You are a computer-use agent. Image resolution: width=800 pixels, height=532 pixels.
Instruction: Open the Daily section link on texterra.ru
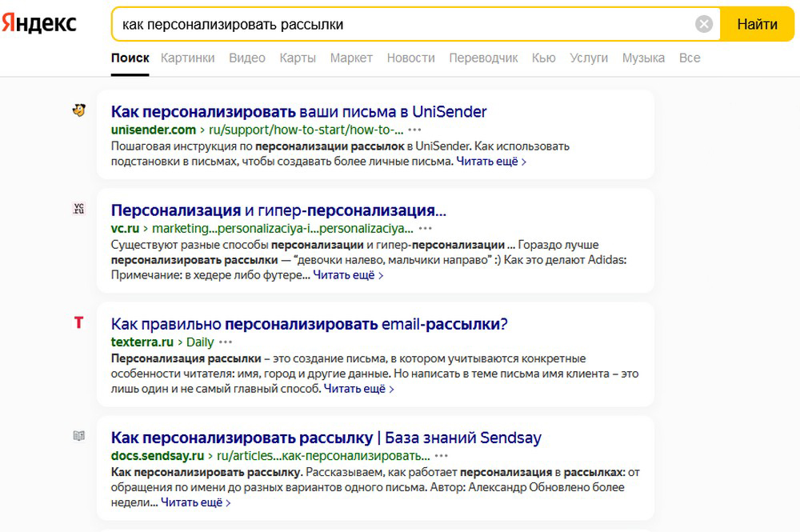click(x=200, y=342)
